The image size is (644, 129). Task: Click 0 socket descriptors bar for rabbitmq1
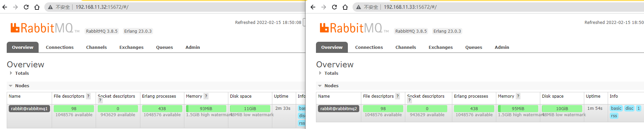(x=118, y=108)
